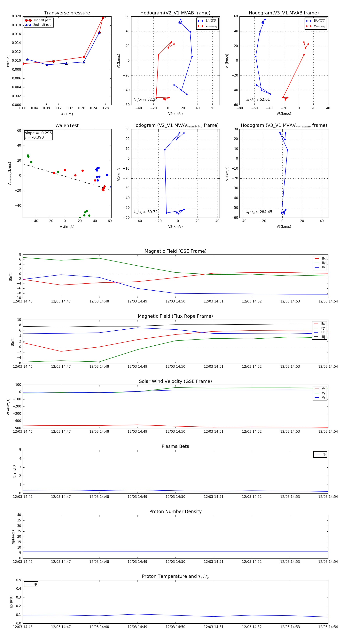Click the 'Hodogram (V2_V1 MVAV remaining frame)' title

coord(175,125)
